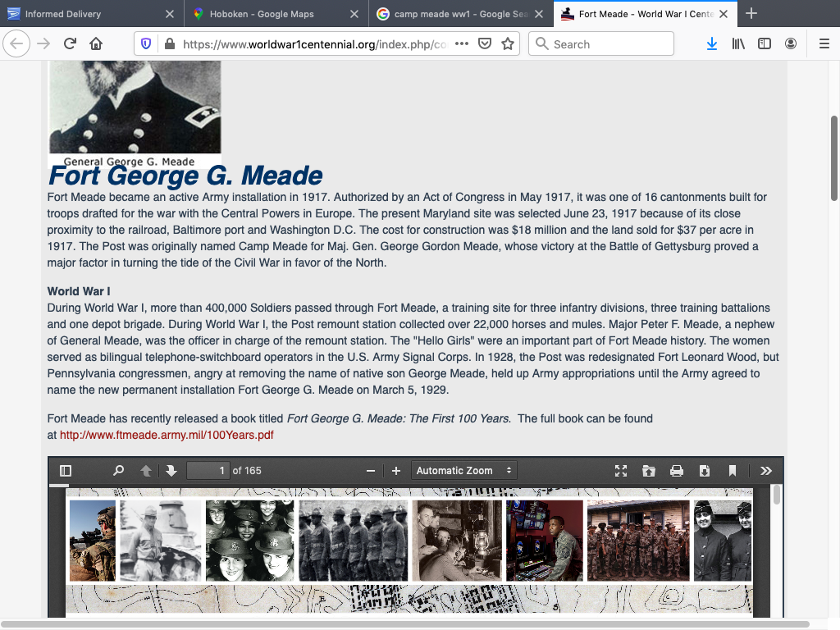Viewport: 840px width, 630px height.
Task: Open the page actions three-dot menu
Action: click(462, 44)
